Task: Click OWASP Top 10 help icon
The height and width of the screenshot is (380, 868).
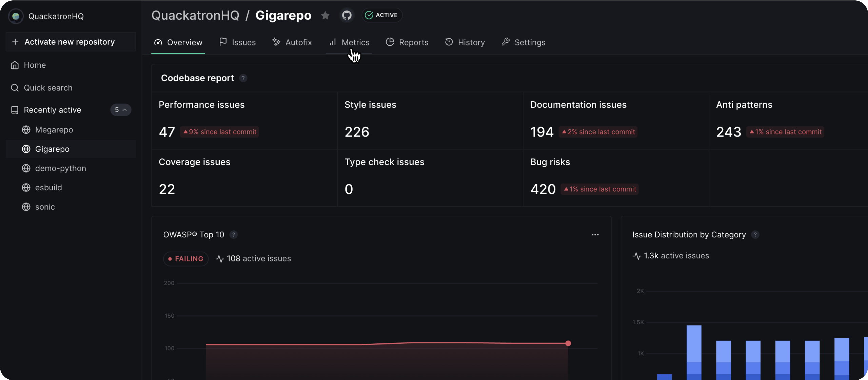Action: point(233,235)
